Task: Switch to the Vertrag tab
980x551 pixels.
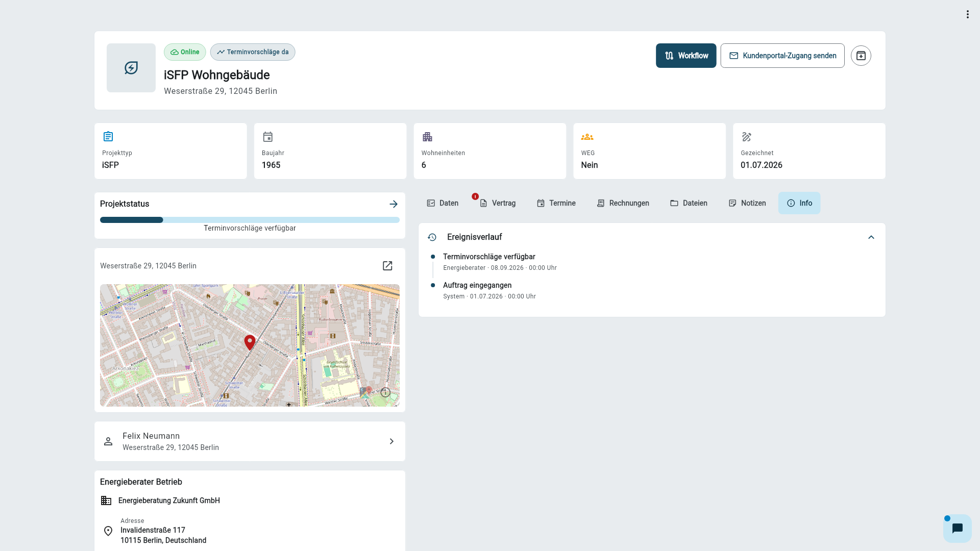Action: tap(498, 203)
